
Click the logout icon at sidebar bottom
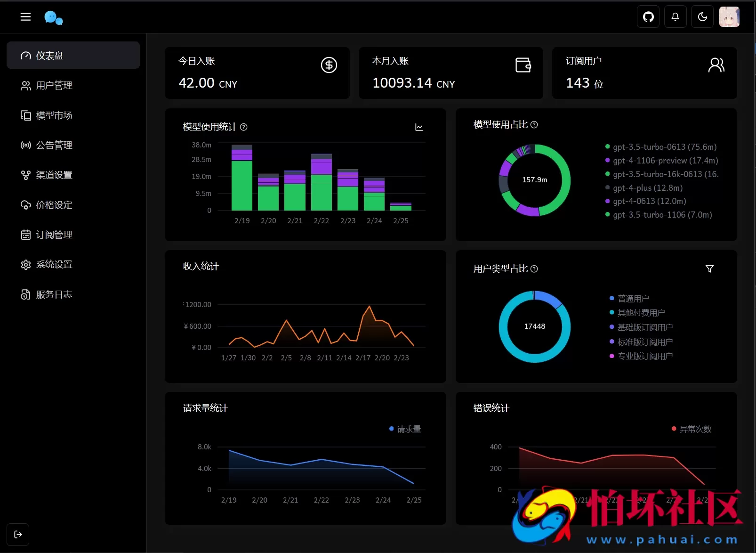pos(18,534)
